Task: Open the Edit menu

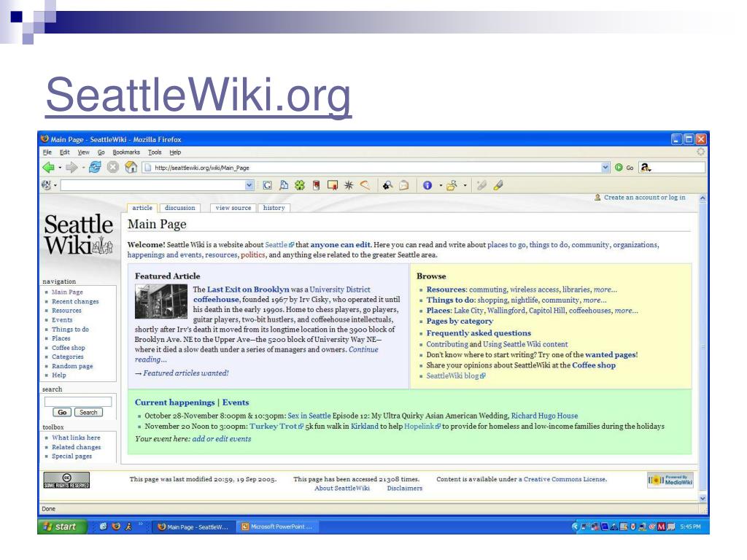Action: click(64, 152)
